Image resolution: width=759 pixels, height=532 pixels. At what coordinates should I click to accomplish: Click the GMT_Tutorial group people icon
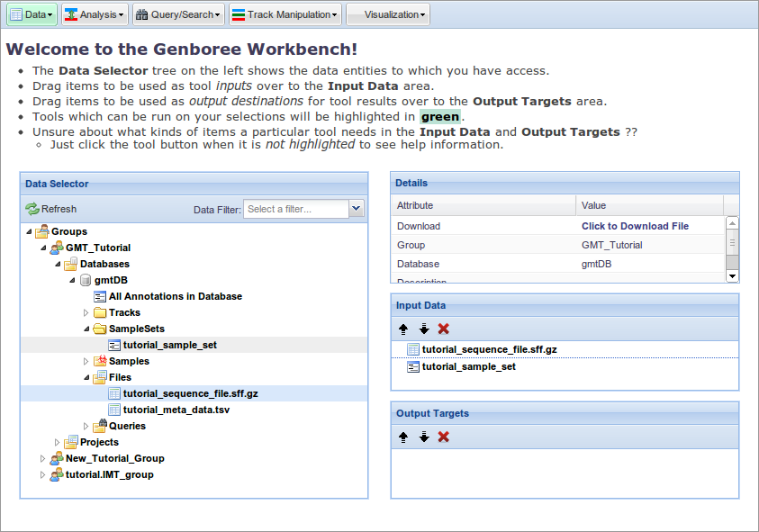tap(57, 248)
